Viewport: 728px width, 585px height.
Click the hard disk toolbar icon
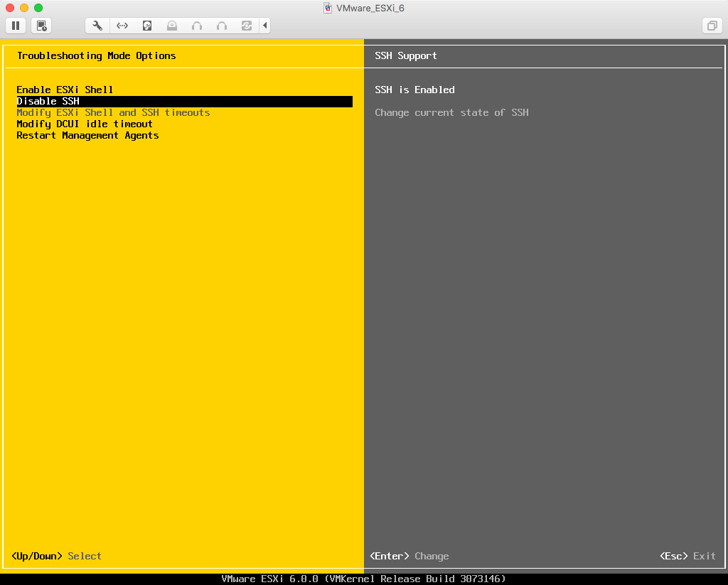(x=147, y=26)
